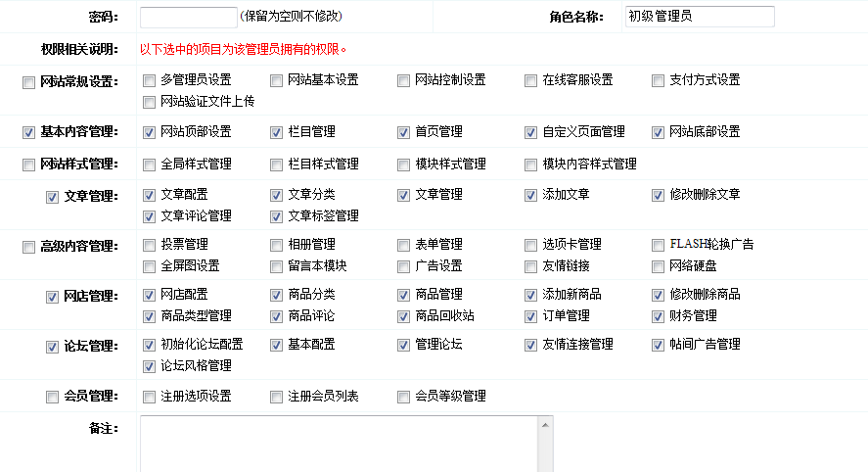Enable 表单管理 permission
This screenshot has width=868, height=472.
click(403, 245)
